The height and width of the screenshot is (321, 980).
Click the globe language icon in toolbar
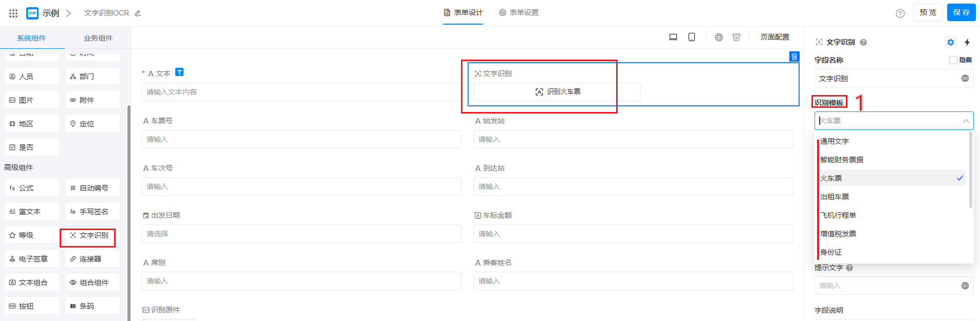click(719, 37)
